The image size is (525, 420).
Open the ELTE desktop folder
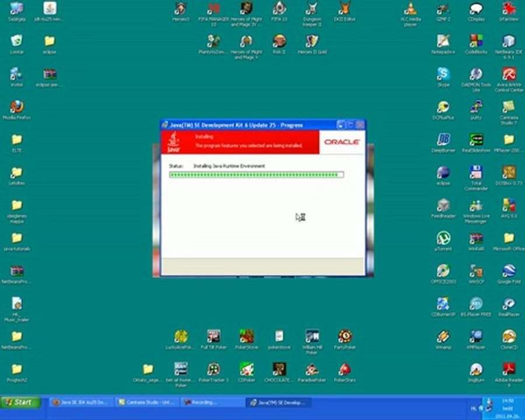(x=16, y=143)
